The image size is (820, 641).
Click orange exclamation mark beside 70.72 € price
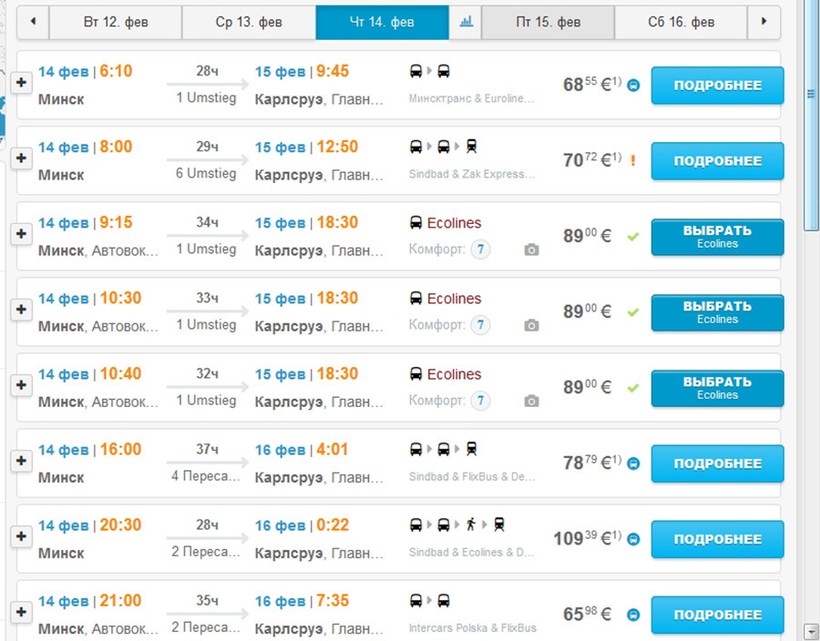click(633, 160)
